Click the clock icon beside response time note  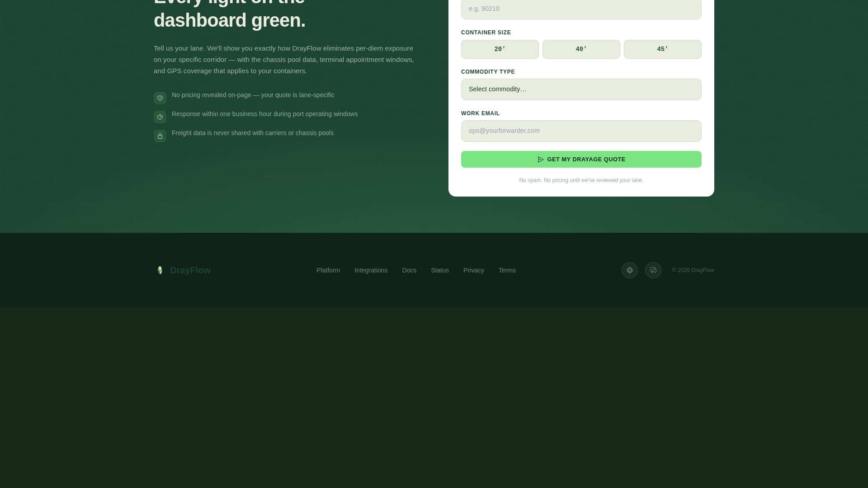coord(160,117)
